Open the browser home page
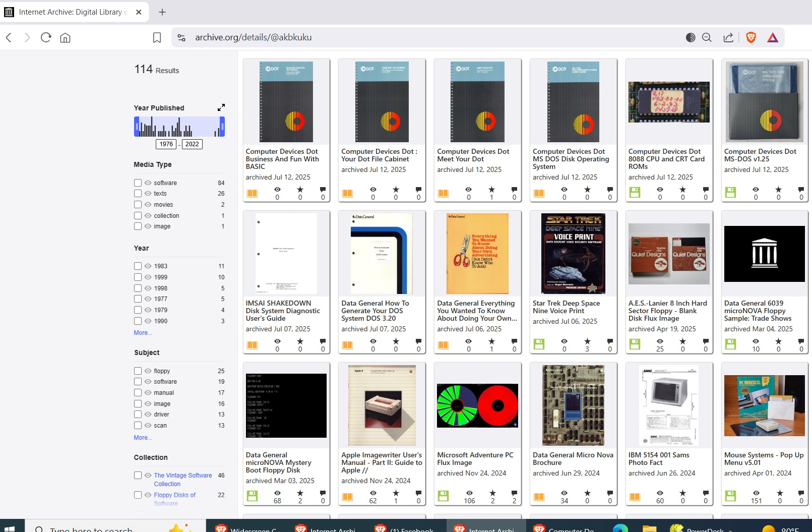The height and width of the screenshot is (532, 812). coord(65,37)
